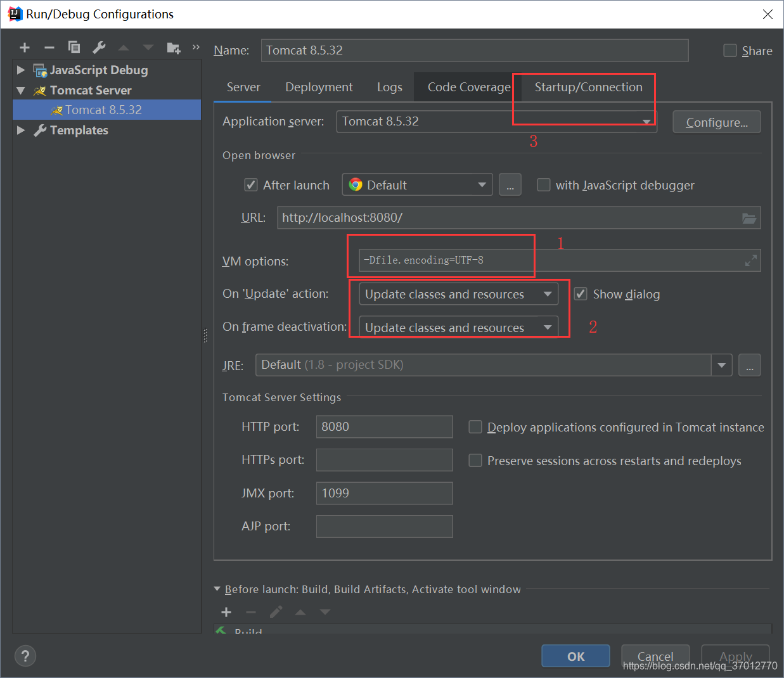Add a before launch task

pos(226,612)
